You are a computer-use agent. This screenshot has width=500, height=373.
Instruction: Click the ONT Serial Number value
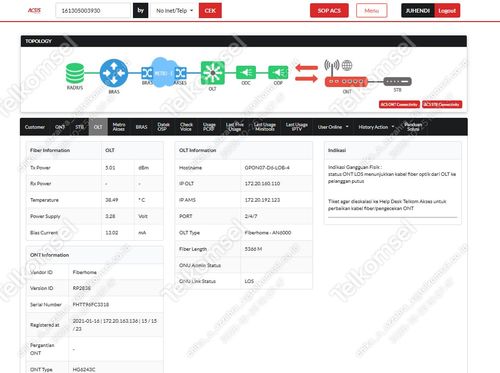(91, 305)
